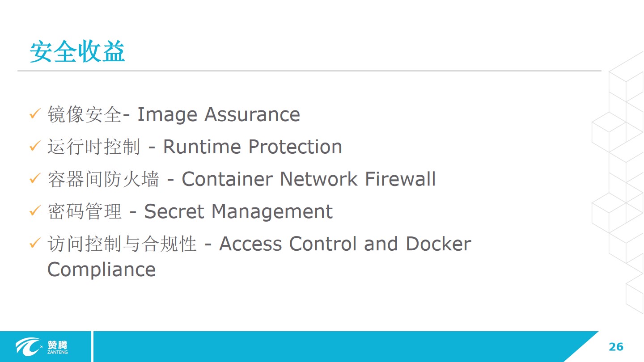This screenshot has height=362, width=644.
Task: Select the slide title 安全收益
Action: click(x=77, y=52)
